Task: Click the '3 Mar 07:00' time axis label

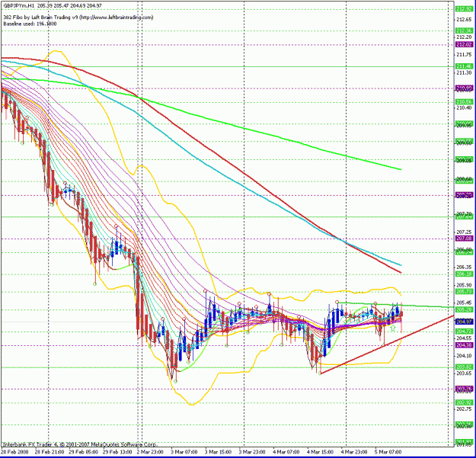Action: pyautogui.click(x=184, y=452)
